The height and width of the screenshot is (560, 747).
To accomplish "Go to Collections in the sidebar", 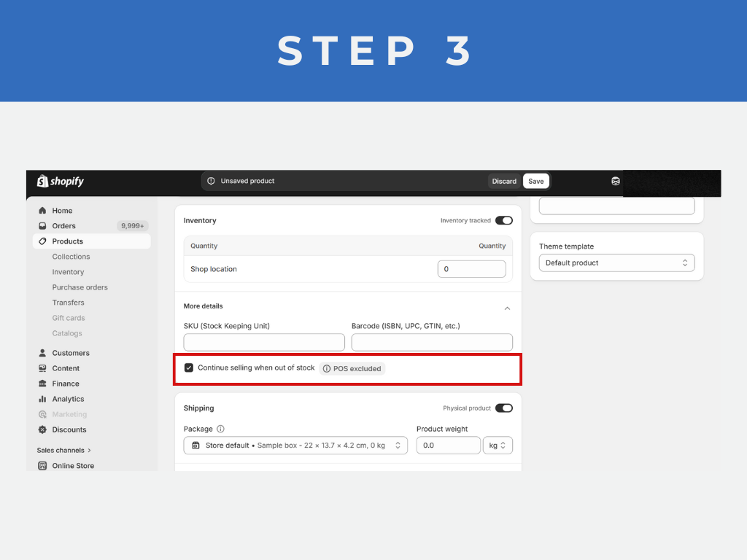I will coord(71,257).
